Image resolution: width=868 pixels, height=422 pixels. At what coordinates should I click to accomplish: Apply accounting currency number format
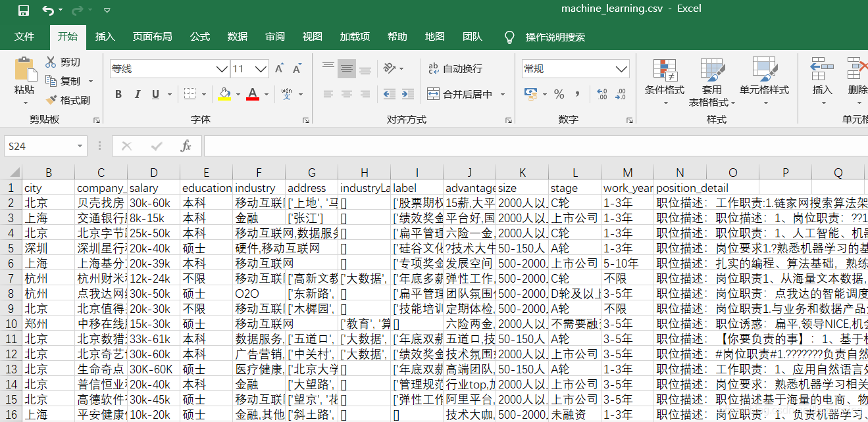pos(531,94)
